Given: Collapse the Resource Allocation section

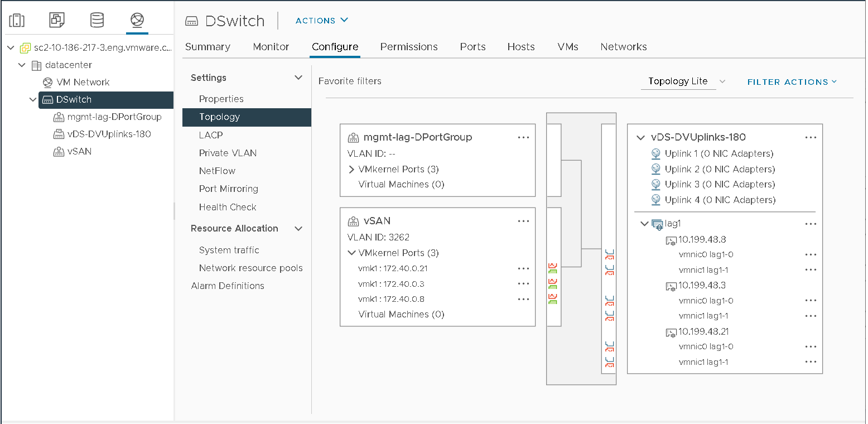Looking at the screenshot, I should tap(298, 228).
